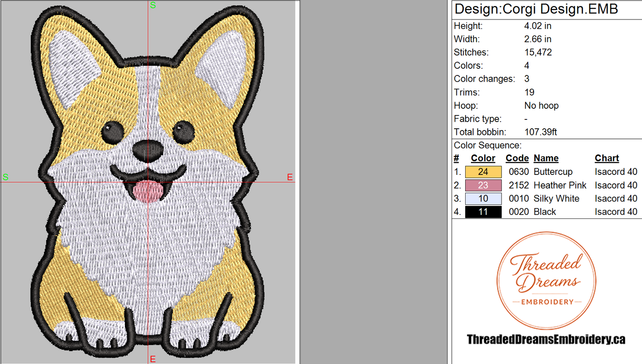Viewport: 642px width, 364px height.
Task: Click the thread name Silky White
Action: tap(557, 198)
